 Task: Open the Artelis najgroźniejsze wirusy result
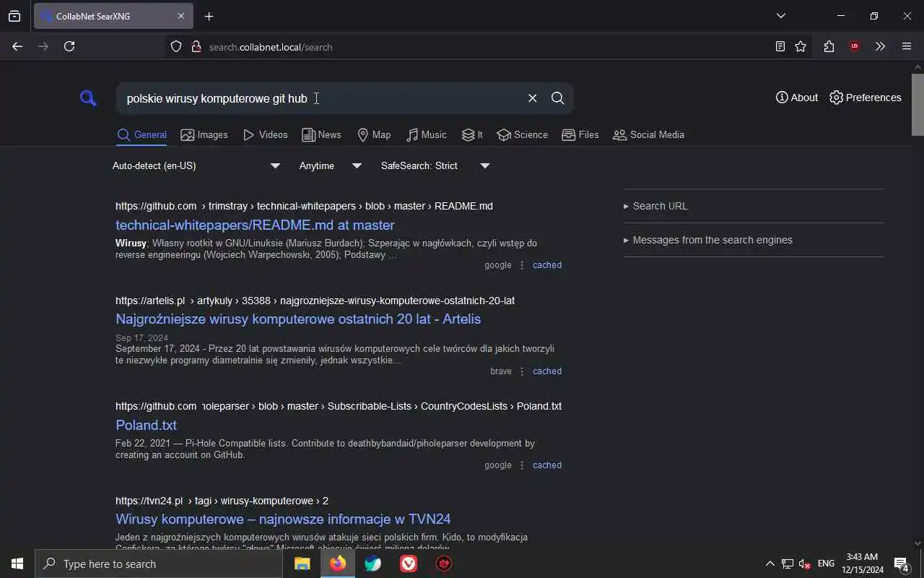[298, 319]
